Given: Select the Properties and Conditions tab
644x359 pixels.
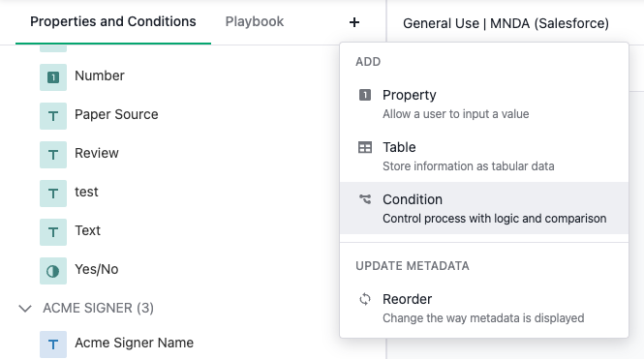Looking at the screenshot, I should [113, 21].
